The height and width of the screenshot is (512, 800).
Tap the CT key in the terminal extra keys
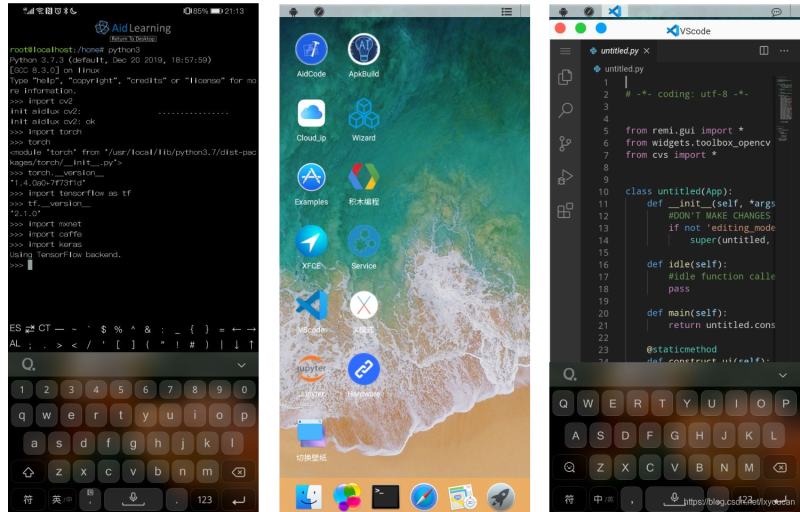[x=44, y=328]
